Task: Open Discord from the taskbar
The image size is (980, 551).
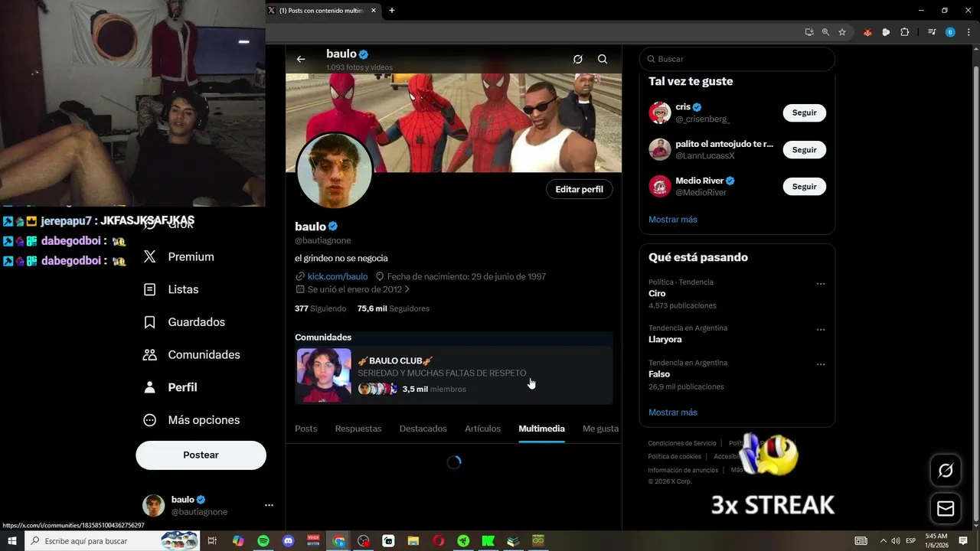Action: (x=289, y=541)
